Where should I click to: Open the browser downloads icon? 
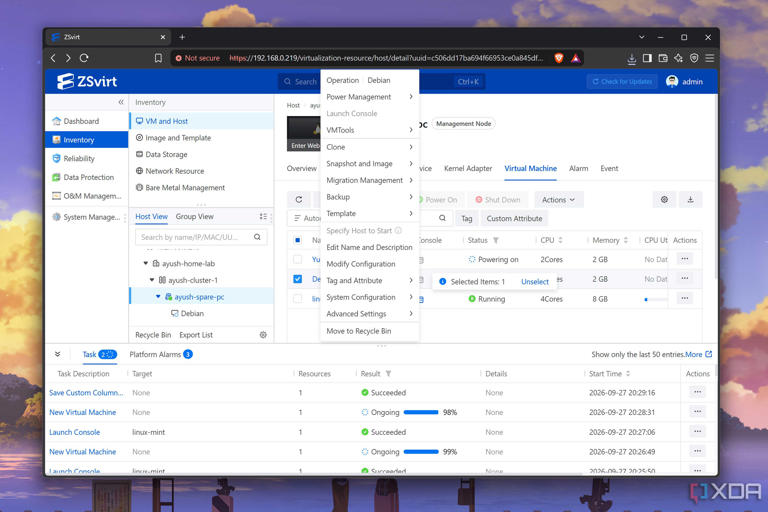(x=631, y=58)
